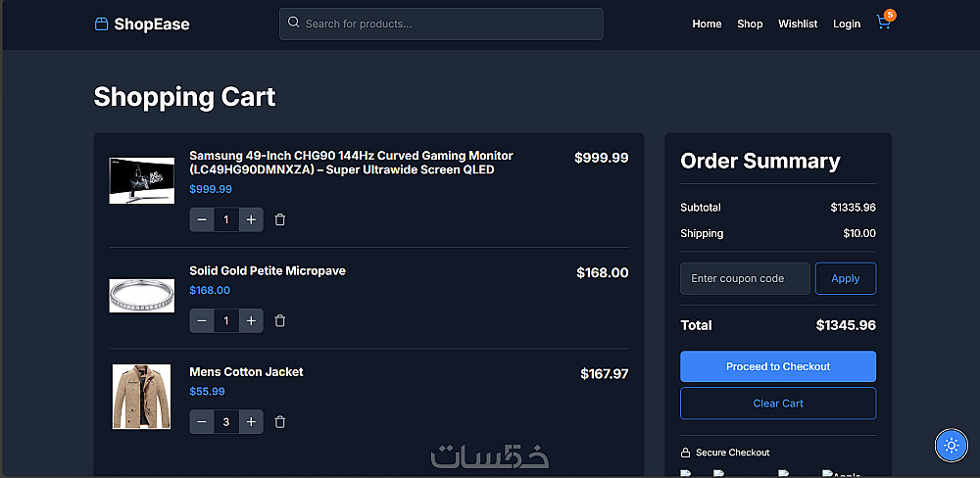Apply the coupon code
The height and width of the screenshot is (478, 980).
tap(846, 278)
